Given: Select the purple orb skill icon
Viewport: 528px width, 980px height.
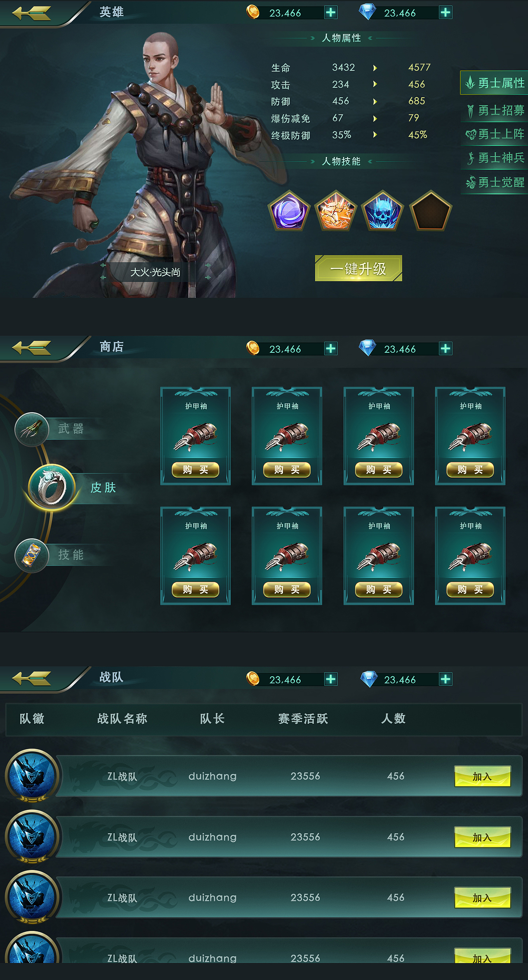Looking at the screenshot, I should coord(289,211).
